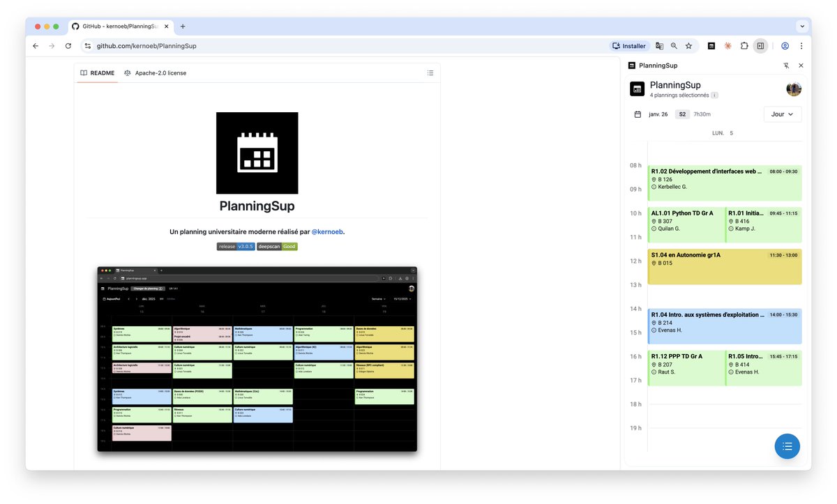Close the PlanningSup side panel
Screen dimensions: 837x504
pos(801,66)
